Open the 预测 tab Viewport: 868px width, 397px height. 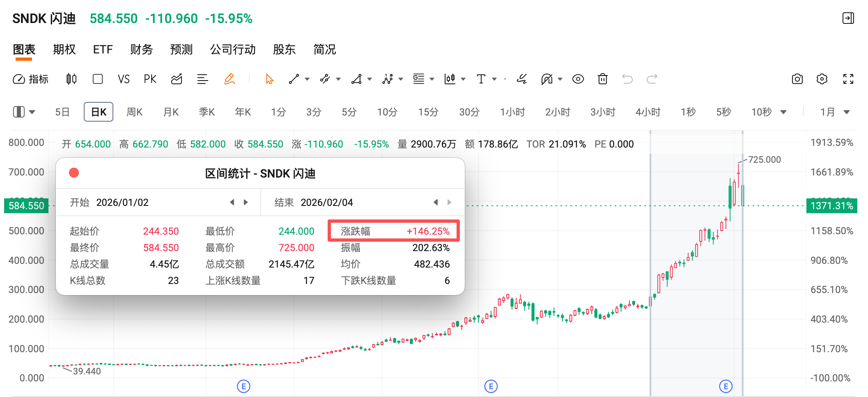[181, 50]
